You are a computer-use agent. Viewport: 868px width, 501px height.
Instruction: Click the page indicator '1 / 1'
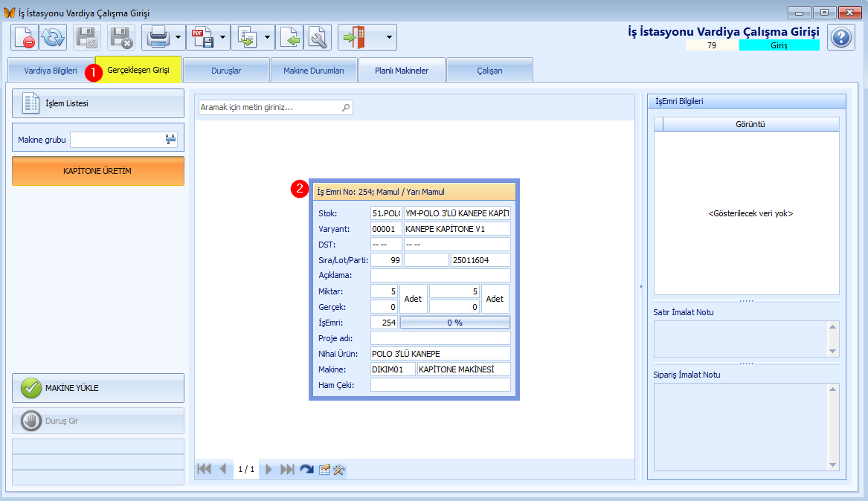246,470
